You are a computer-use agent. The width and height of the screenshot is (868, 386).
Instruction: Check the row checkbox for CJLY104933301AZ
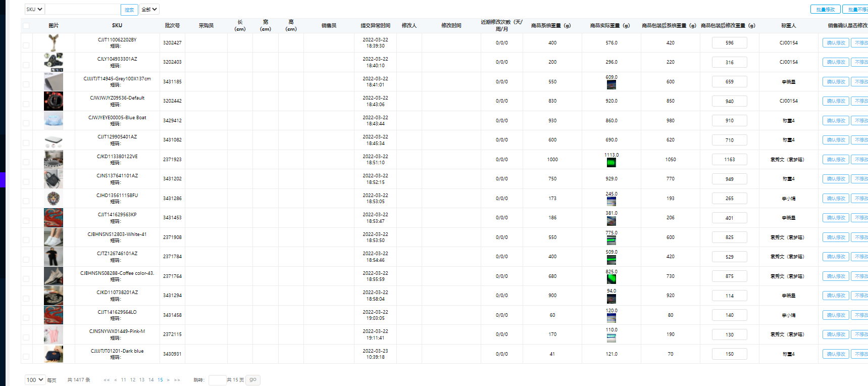tap(26, 65)
